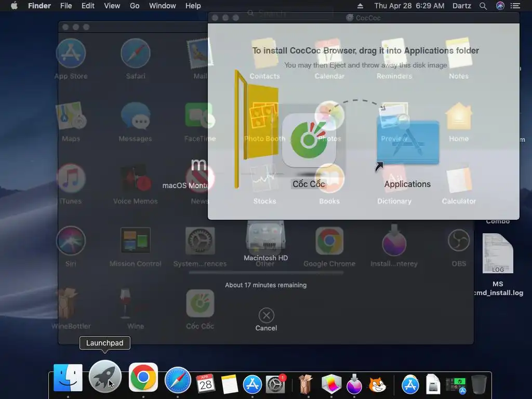
Task: Click the disk image file in Dock
Action: click(x=433, y=384)
